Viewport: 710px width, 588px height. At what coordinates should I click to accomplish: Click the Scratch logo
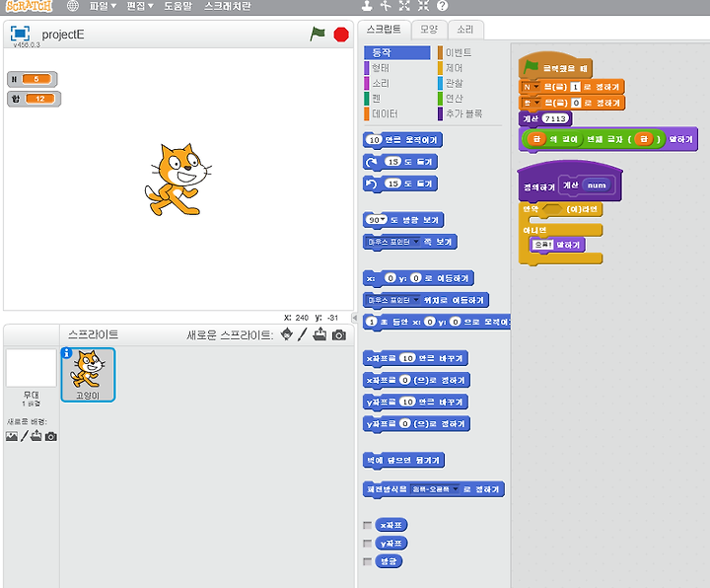click(30, 6)
